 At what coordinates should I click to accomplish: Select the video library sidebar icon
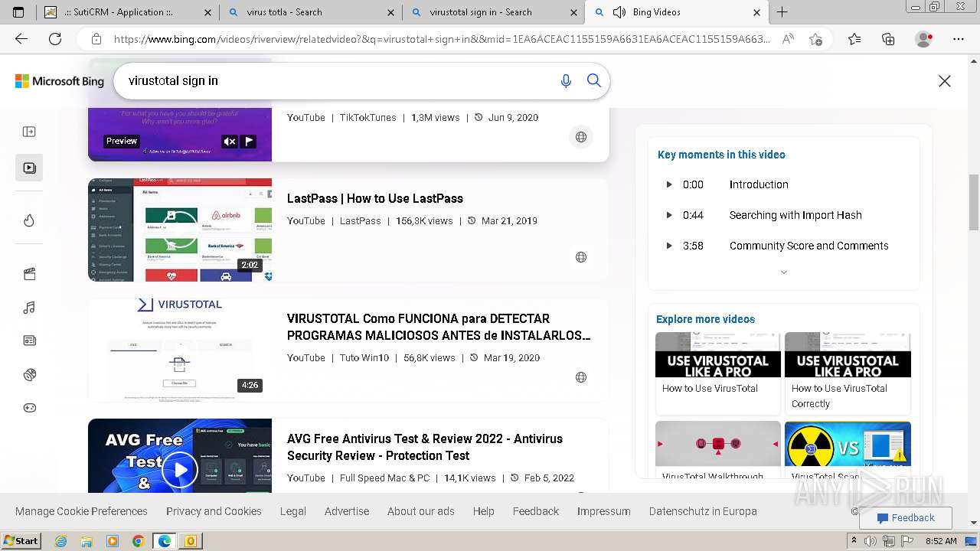click(x=29, y=168)
